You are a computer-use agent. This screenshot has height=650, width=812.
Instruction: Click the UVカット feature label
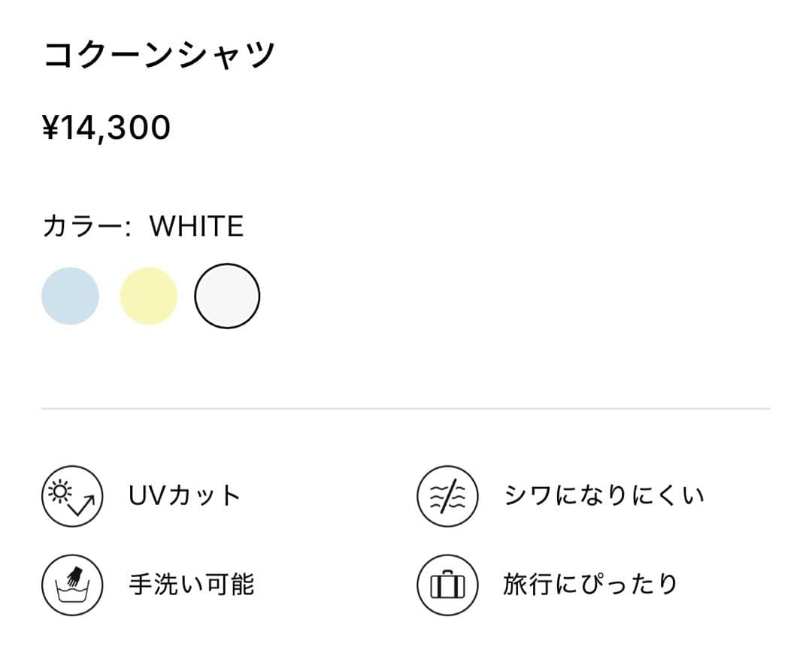(x=183, y=495)
